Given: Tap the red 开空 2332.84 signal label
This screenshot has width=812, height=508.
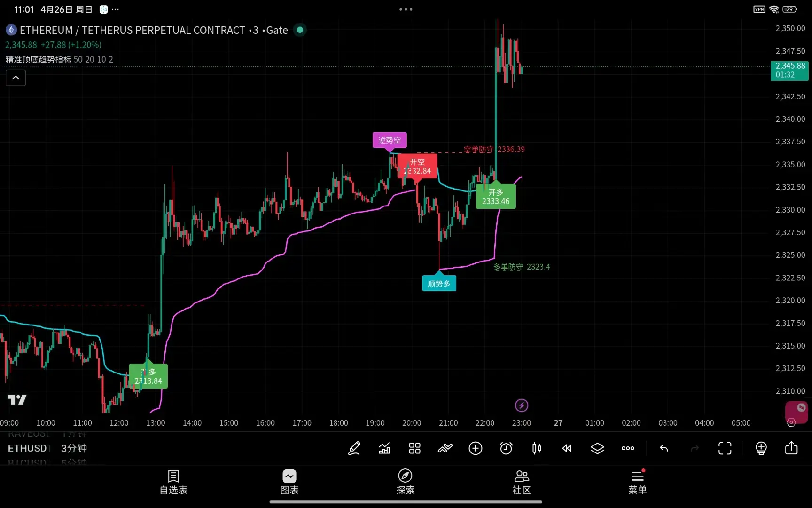Looking at the screenshot, I should [417, 166].
